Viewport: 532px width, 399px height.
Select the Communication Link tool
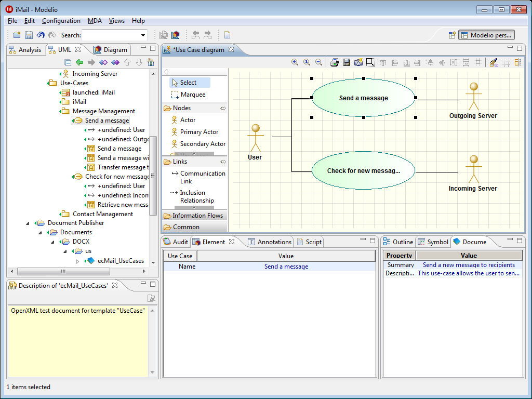click(198, 177)
